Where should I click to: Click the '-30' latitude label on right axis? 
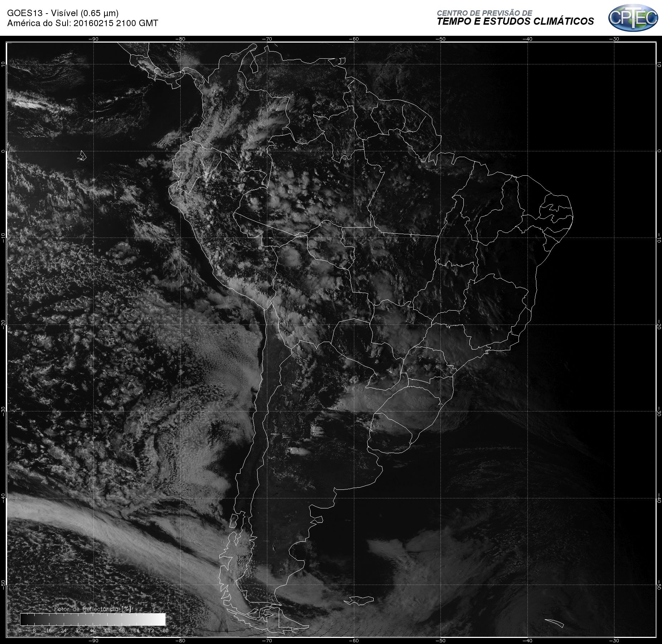[659, 411]
